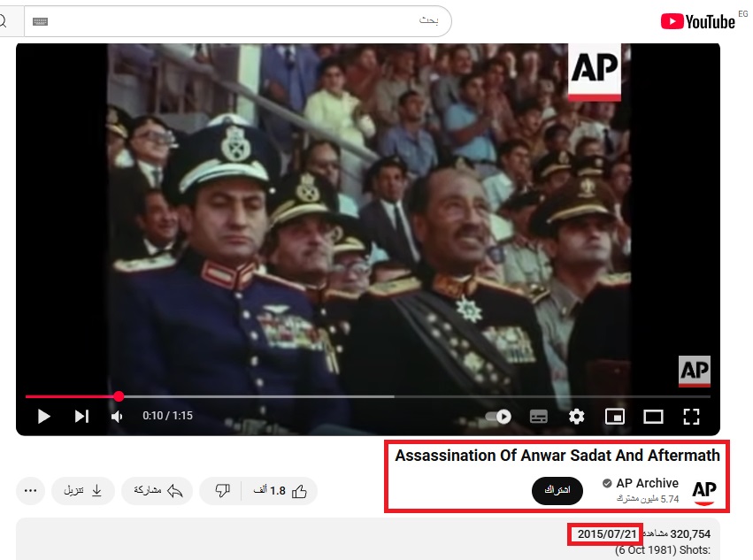Enter full screen mode
This screenshot has height=560, width=753.
pyautogui.click(x=691, y=417)
